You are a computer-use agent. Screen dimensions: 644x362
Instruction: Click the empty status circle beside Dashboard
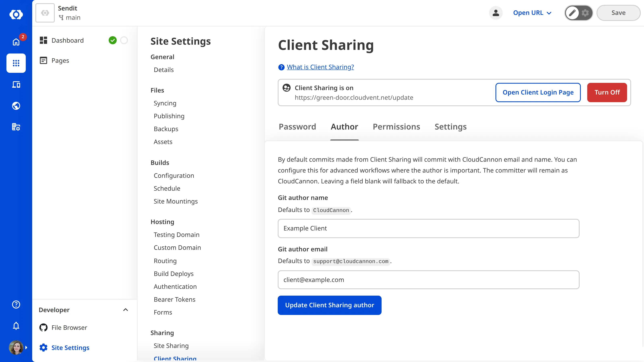pos(124,40)
